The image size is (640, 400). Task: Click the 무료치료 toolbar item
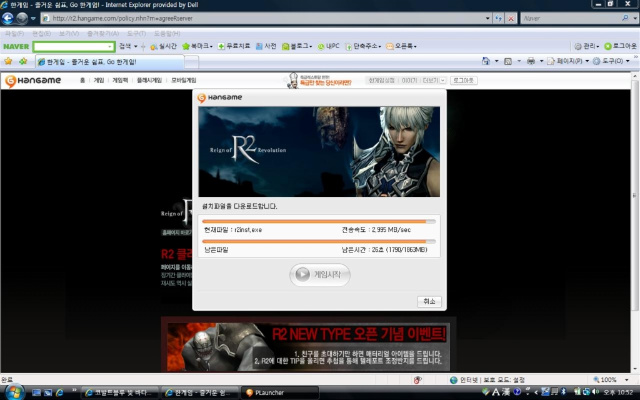(x=234, y=47)
